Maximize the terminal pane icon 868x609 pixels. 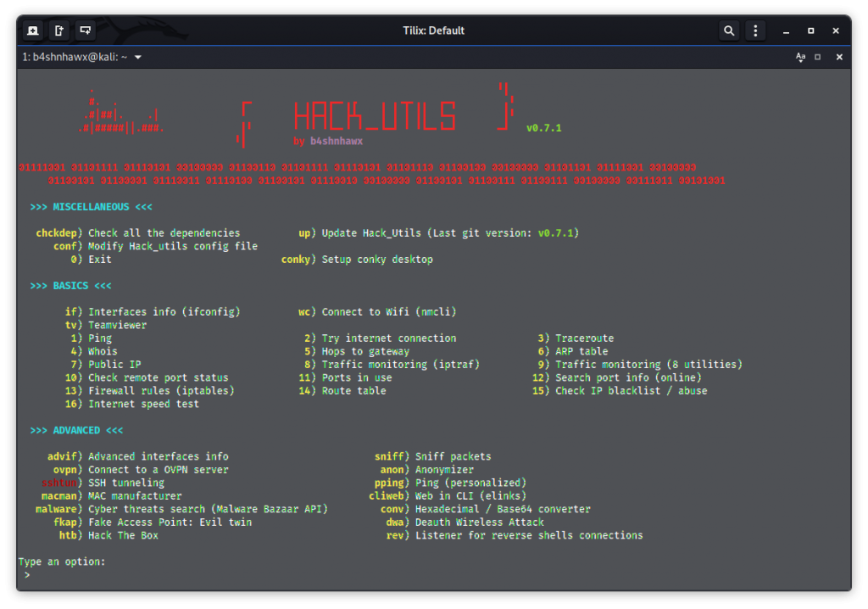(818, 57)
